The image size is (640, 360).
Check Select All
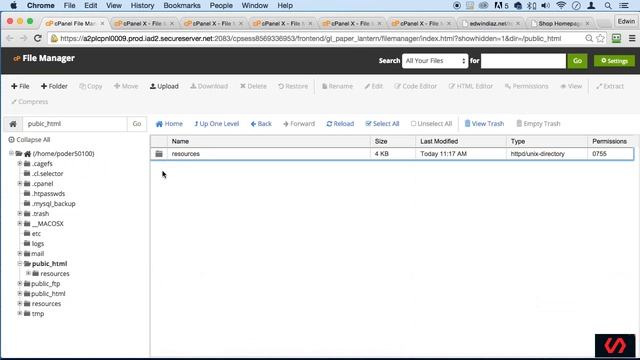tap(382, 124)
